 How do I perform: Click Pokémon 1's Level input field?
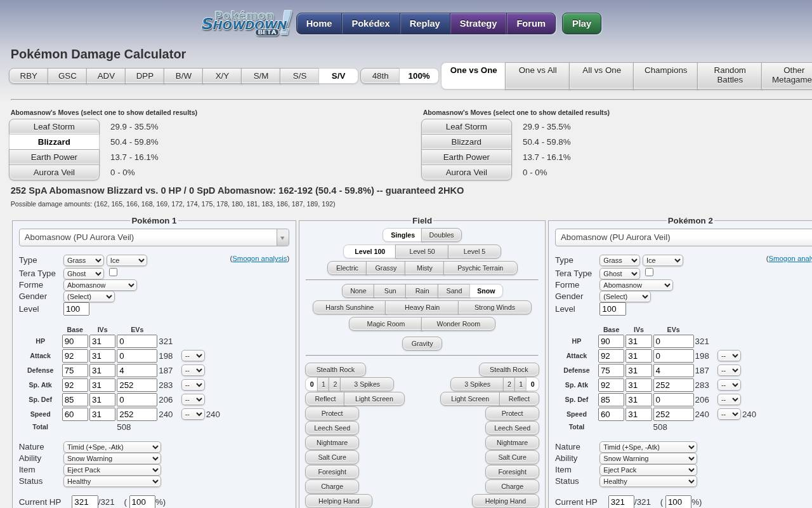pyautogui.click(x=76, y=309)
